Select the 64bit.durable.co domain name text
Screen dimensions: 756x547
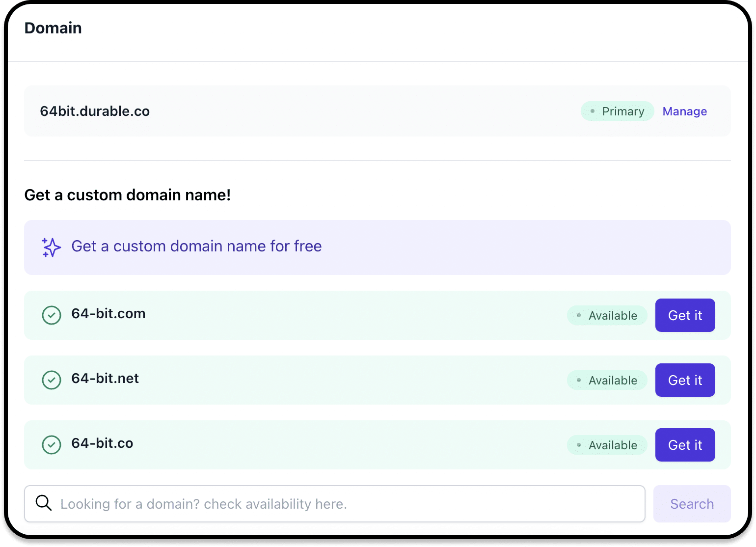point(95,111)
